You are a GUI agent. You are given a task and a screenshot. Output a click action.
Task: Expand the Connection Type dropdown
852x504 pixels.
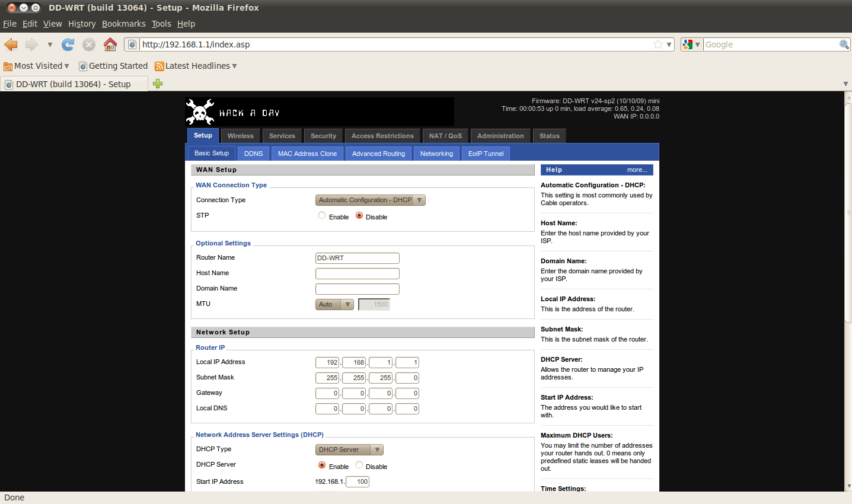pyautogui.click(x=370, y=200)
